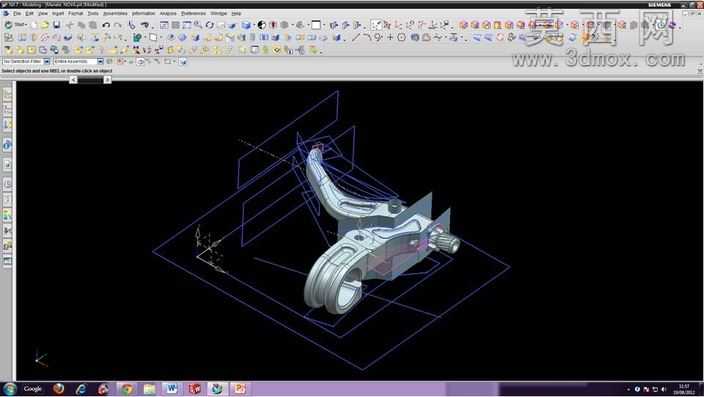
Task: Click the Paste icon
Action: (x=93, y=25)
